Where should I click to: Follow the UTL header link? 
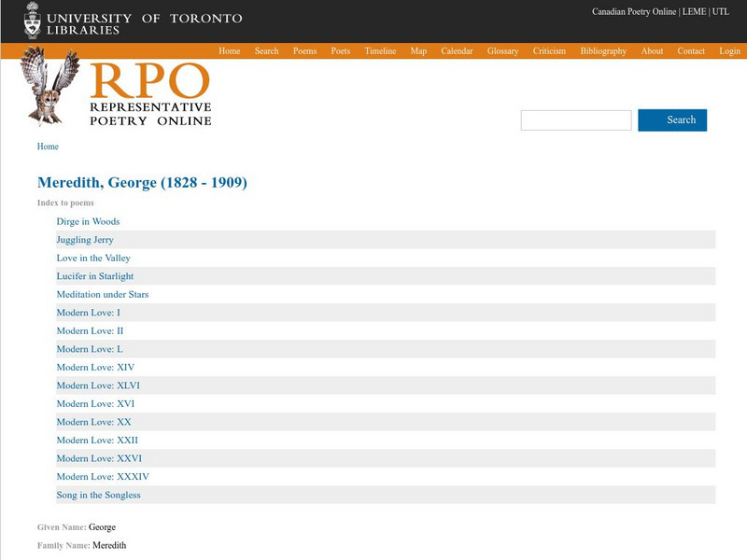coord(722,12)
